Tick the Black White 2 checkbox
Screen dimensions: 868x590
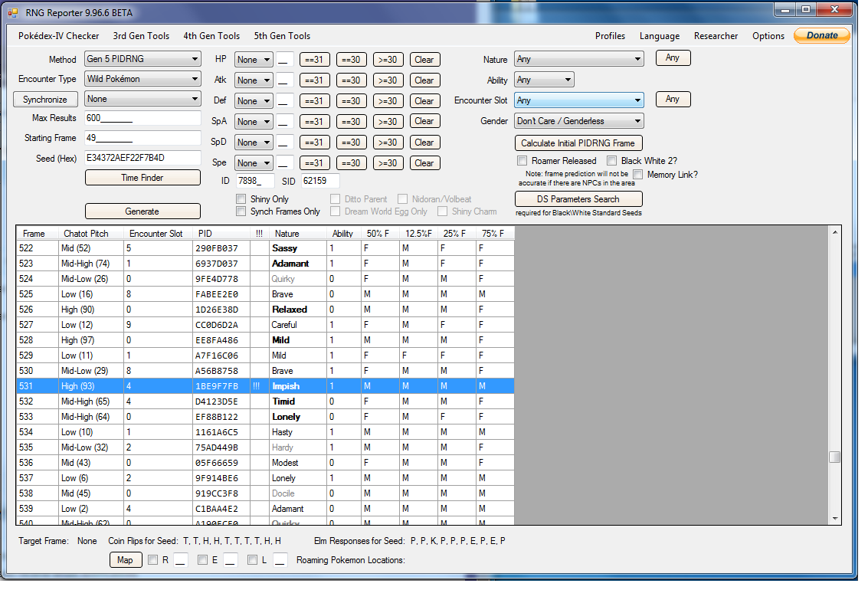point(612,161)
